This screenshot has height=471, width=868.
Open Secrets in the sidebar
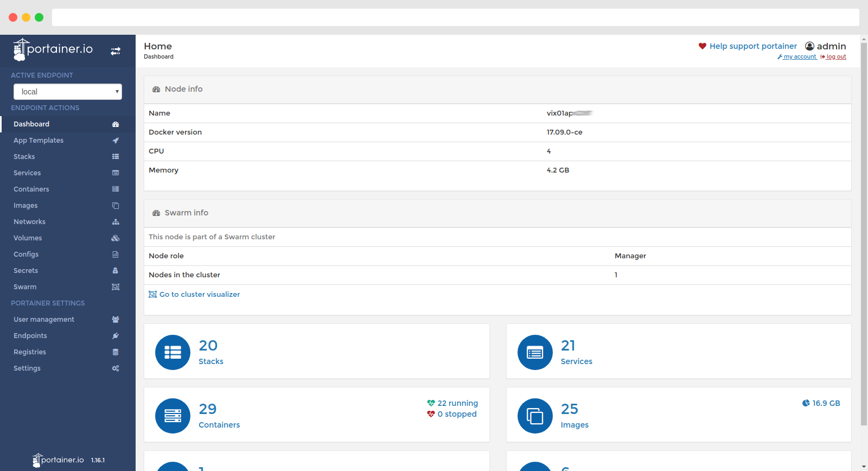(x=68, y=271)
